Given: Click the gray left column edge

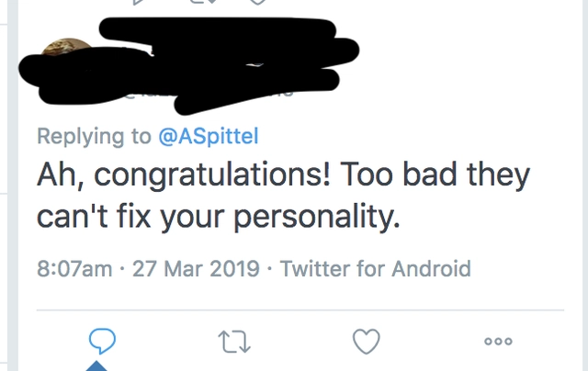Looking at the screenshot, I should tap(13, 185).
